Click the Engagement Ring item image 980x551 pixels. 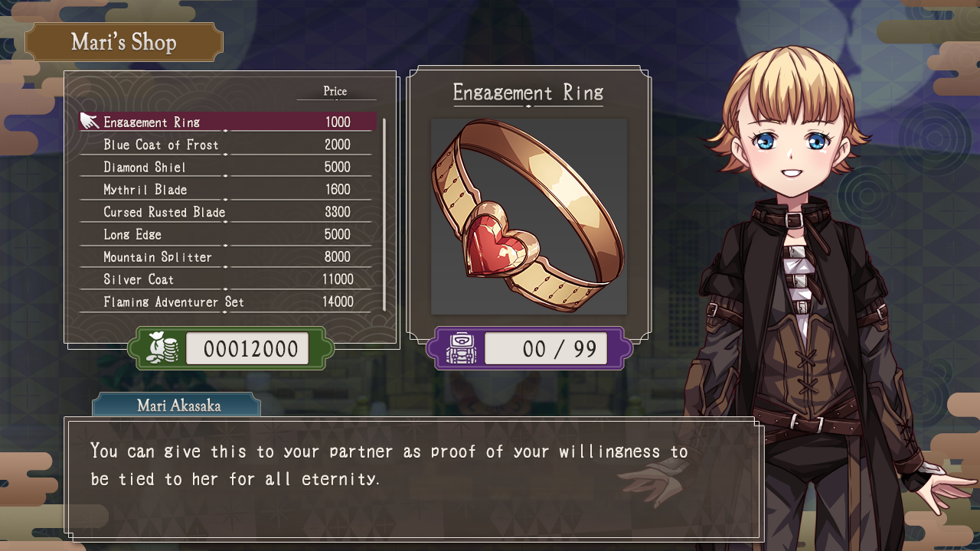[x=528, y=216]
